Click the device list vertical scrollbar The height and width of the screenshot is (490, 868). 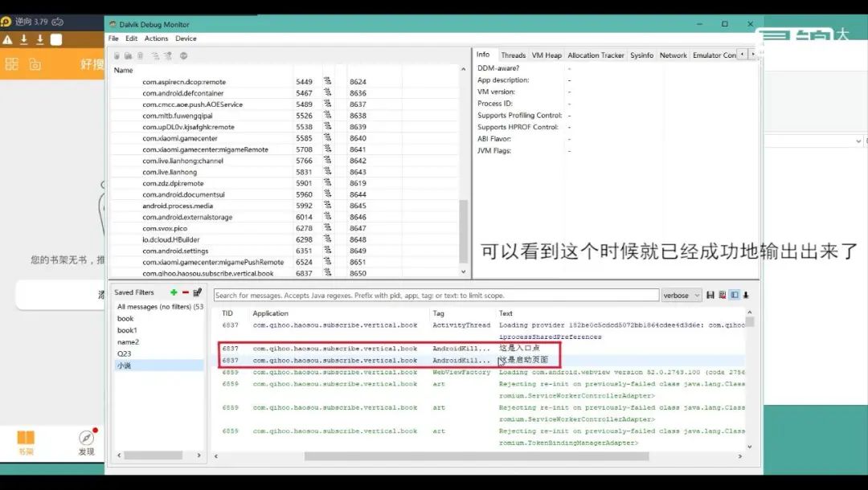[464, 231]
